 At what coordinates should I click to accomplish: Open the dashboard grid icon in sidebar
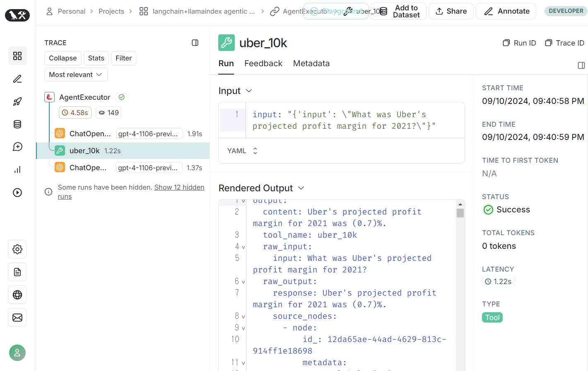coord(17,56)
